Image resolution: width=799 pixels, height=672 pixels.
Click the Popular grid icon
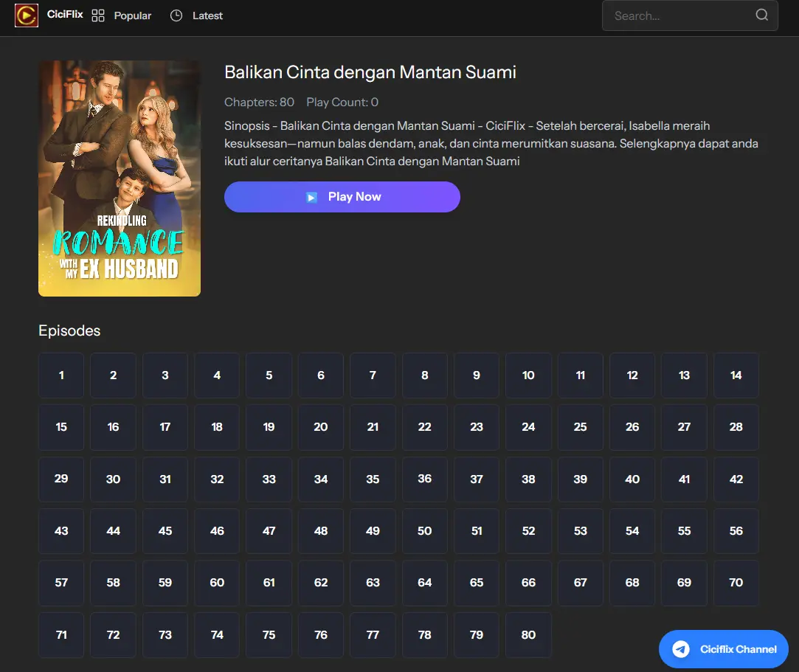[x=98, y=15]
